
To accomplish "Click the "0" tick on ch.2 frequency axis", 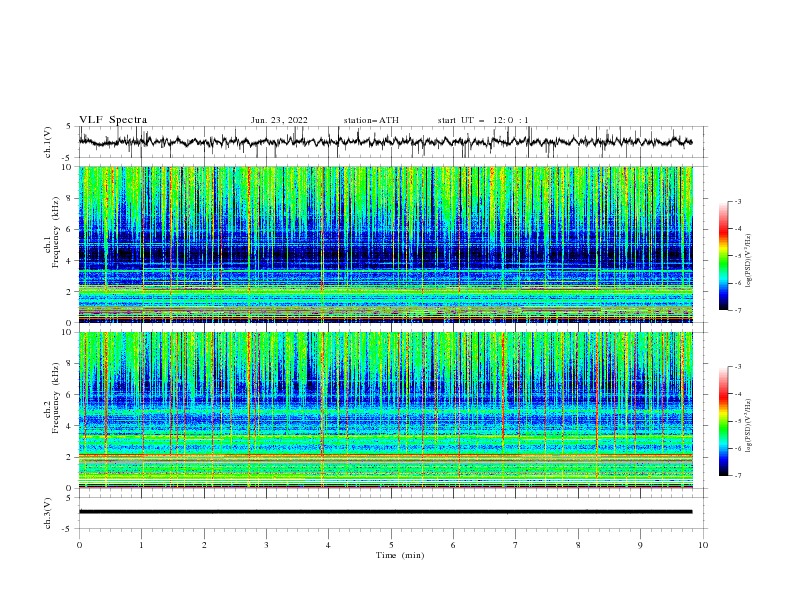I will (70, 488).
